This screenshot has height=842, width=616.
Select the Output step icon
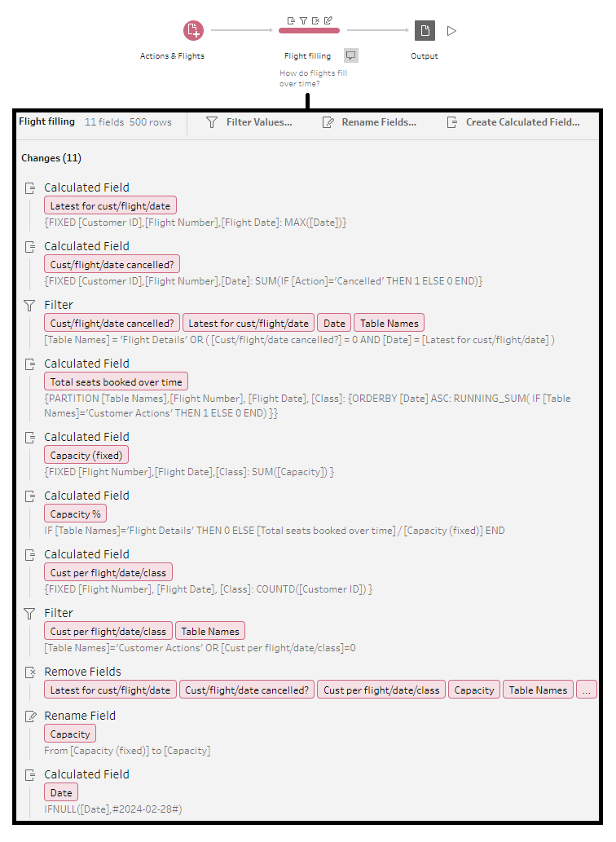[424, 31]
